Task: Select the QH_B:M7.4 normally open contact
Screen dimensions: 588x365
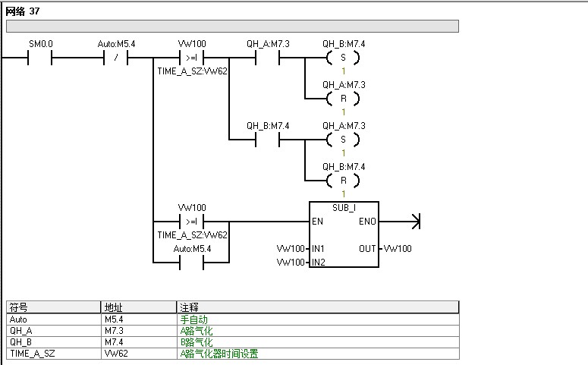Action: (x=267, y=140)
